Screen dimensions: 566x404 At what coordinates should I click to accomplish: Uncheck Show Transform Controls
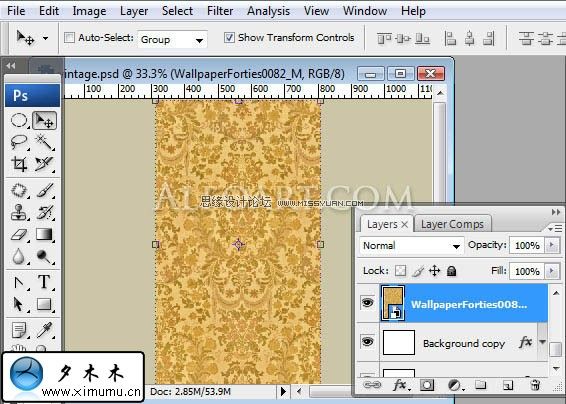[x=229, y=38]
